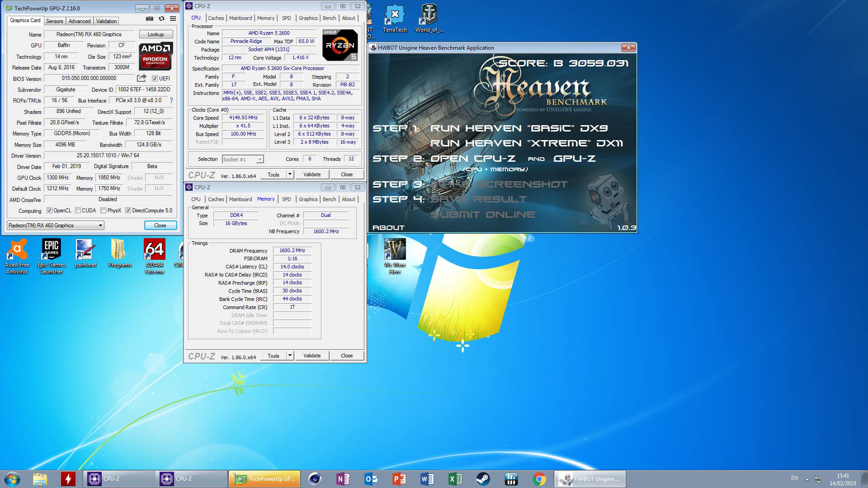Open Windows Start orb
The image size is (868, 488).
[x=12, y=479]
